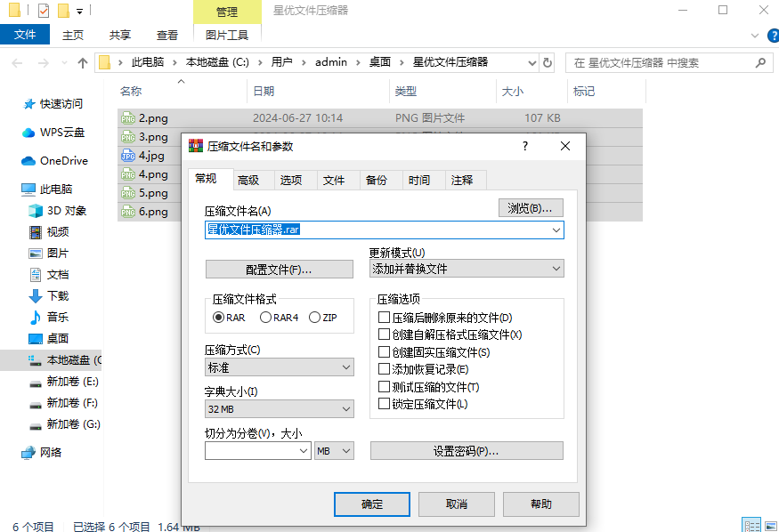Open the 字典大小 dropdown
This screenshot has height=532, width=779.
point(280,409)
